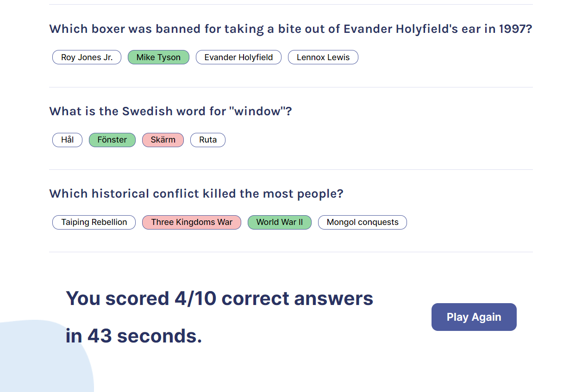Choose the Mike Tyson answer option
This screenshot has width=582, height=392.
pos(158,57)
